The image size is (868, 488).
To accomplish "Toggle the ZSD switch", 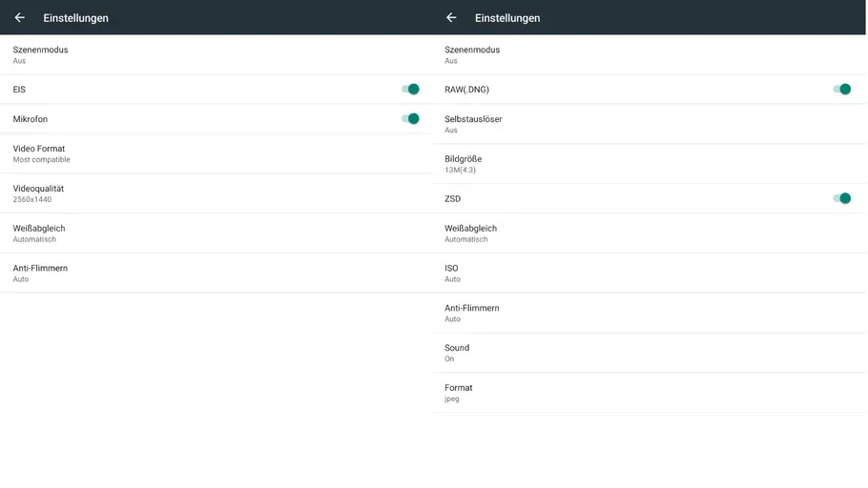I will click(842, 198).
